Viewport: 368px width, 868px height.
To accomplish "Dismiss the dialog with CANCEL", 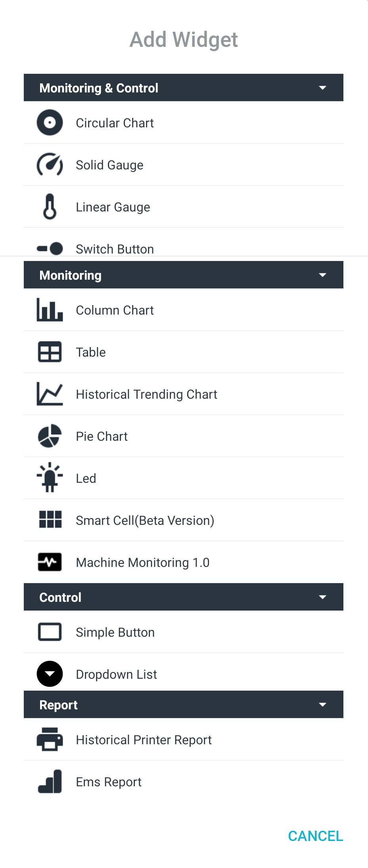I will click(316, 836).
